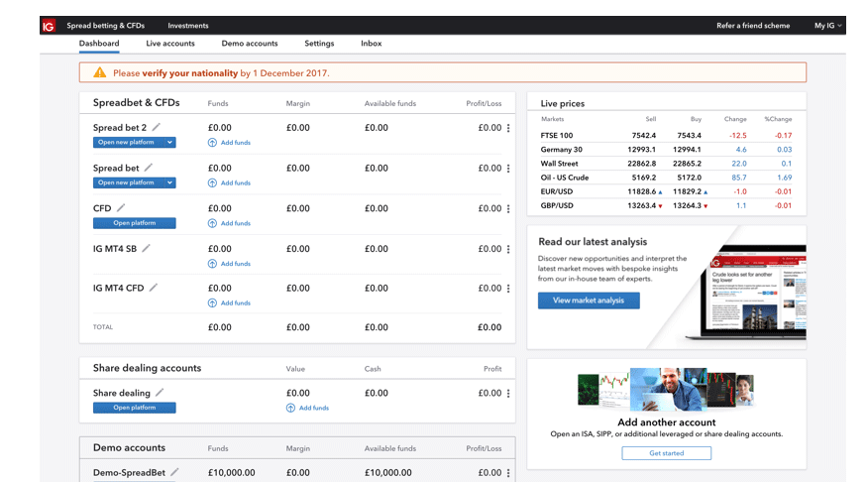This screenshot has height=482, width=868.
Task: Click verify your nationality link
Action: tap(190, 73)
